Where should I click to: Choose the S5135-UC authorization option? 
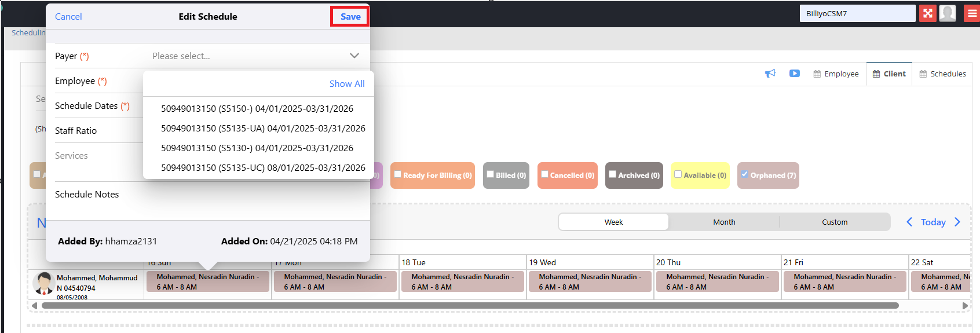pyautogui.click(x=263, y=168)
